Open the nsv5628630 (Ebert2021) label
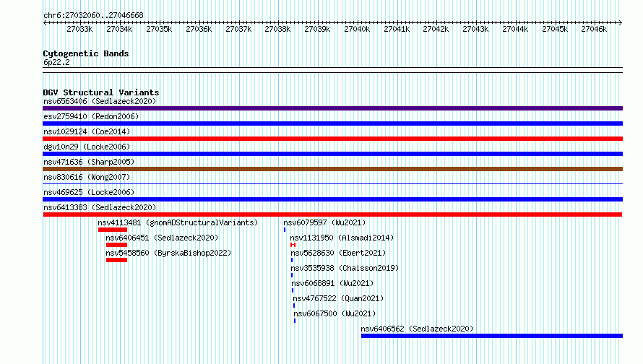This screenshot has height=364, width=643. tap(338, 253)
